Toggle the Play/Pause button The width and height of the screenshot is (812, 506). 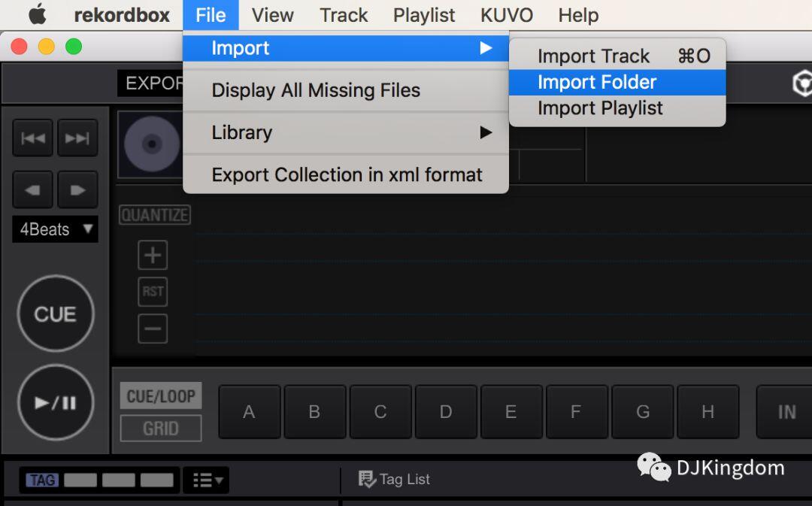click(x=56, y=402)
